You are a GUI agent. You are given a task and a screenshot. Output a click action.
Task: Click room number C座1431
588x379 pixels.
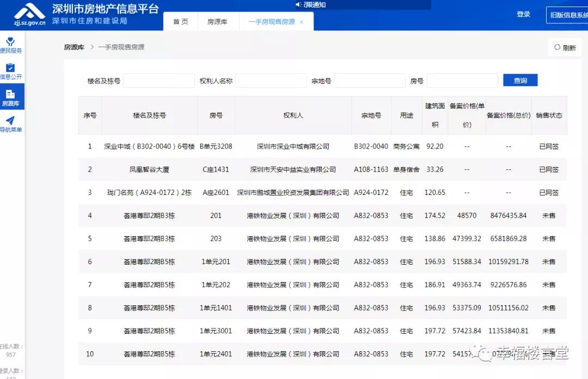[216, 169]
